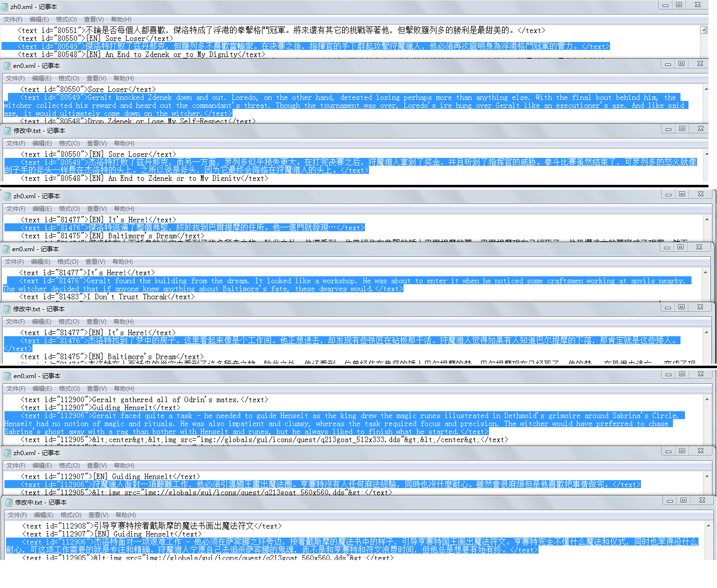Click Notepad icon of en0.xml window showing id 112900
This screenshot has width=717, height=588.
pyautogui.click(x=7, y=376)
